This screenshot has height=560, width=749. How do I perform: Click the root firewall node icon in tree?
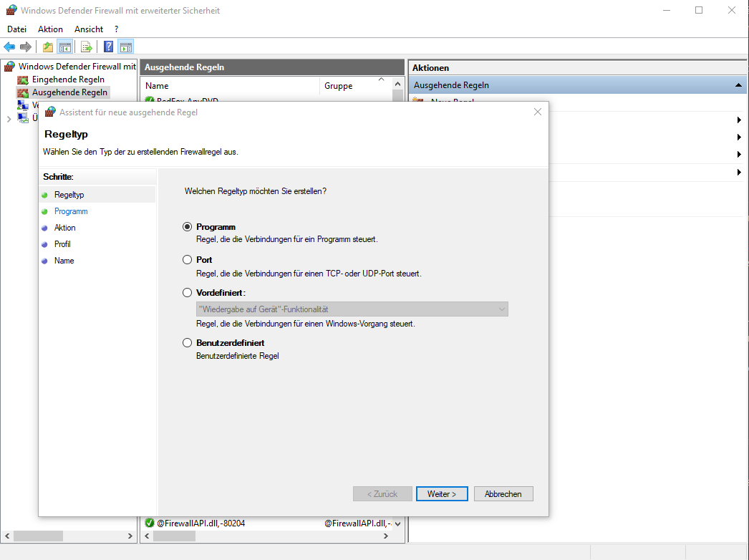pyautogui.click(x=10, y=67)
